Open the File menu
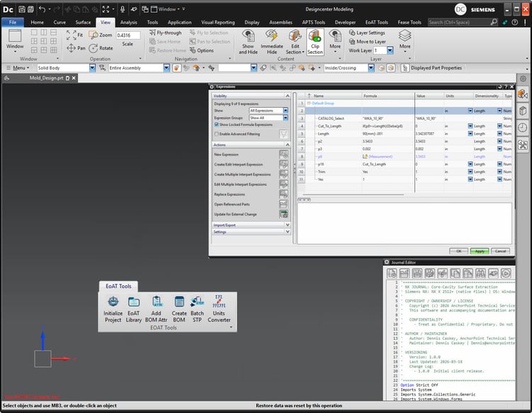This screenshot has width=532, height=413. tap(13, 23)
